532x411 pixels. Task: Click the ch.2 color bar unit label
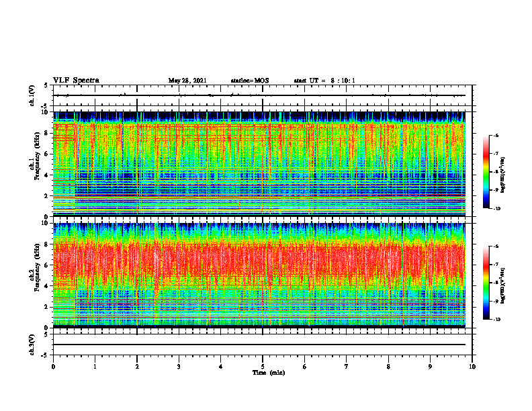click(503, 285)
